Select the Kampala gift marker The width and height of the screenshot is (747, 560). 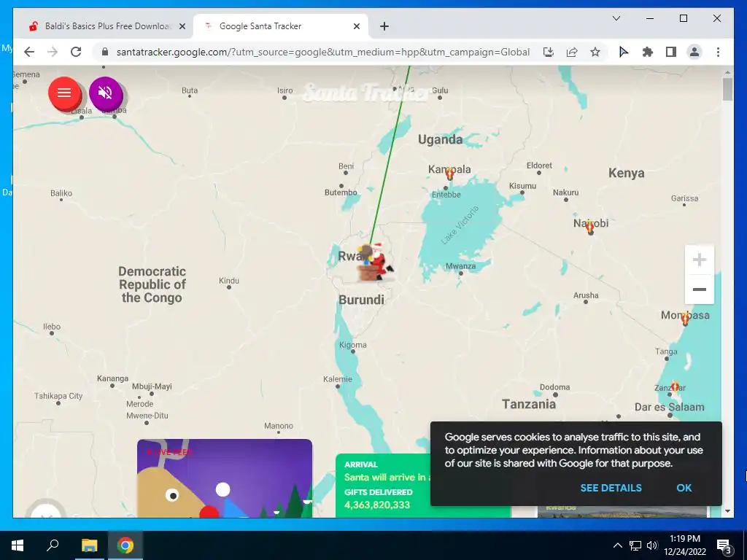449,174
